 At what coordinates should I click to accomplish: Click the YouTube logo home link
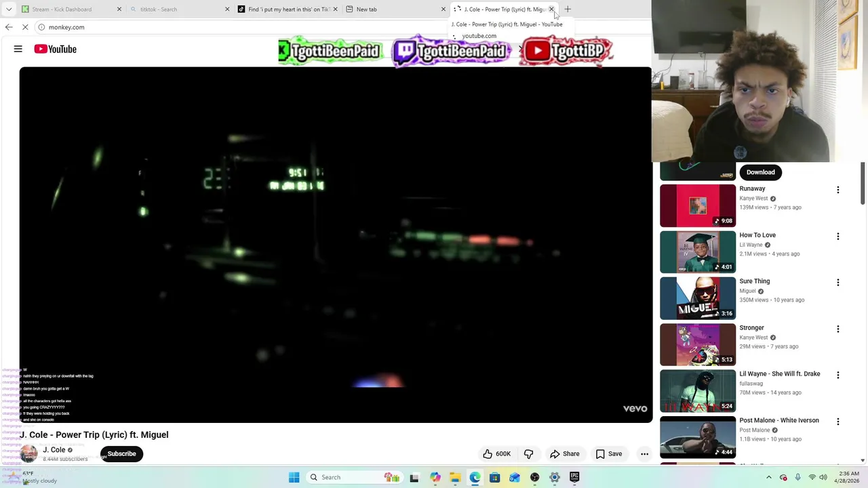[x=55, y=49]
